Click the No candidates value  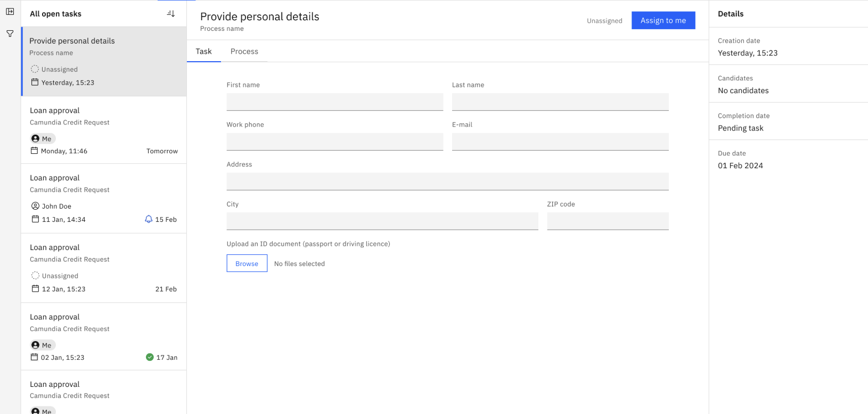(743, 90)
